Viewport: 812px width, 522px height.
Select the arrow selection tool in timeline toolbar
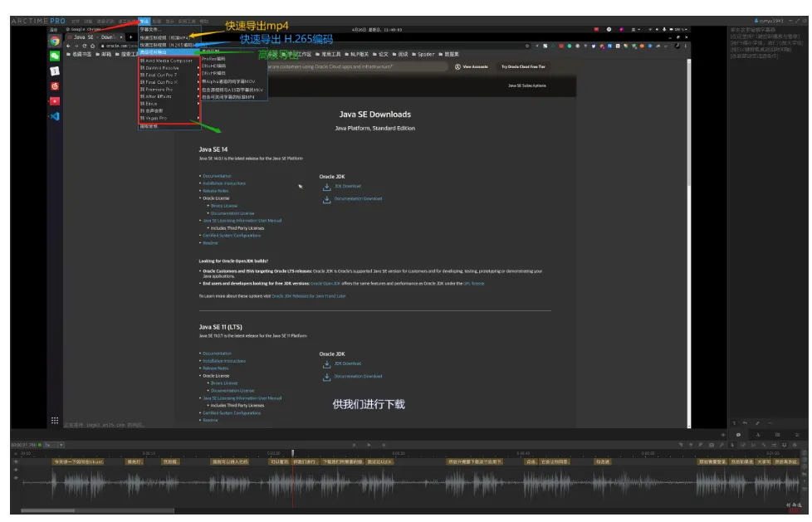pos(733,445)
